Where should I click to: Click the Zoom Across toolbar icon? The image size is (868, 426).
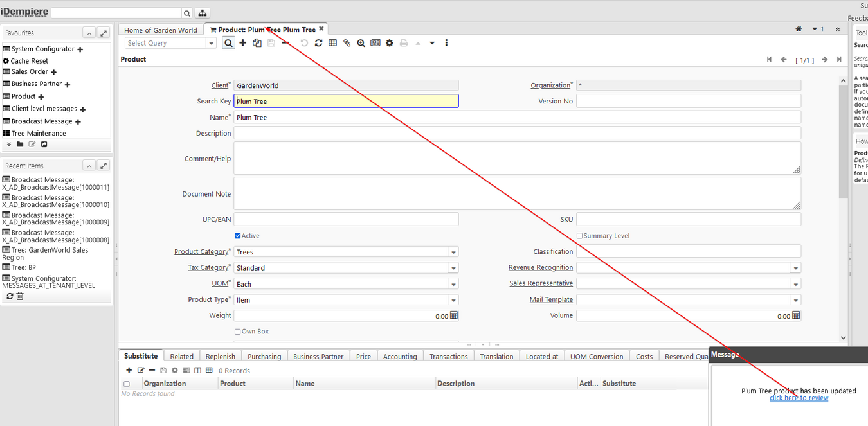tap(361, 43)
